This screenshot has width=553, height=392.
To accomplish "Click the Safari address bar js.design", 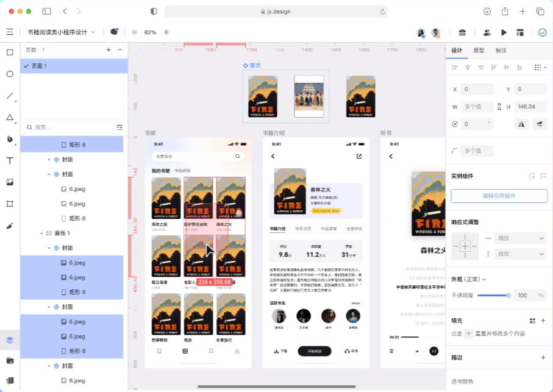I will click(276, 12).
